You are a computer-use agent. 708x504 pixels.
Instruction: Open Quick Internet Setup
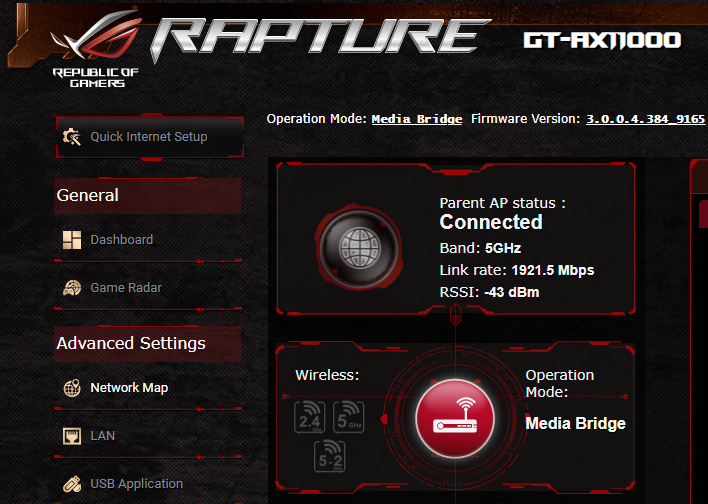pyautogui.click(x=148, y=137)
